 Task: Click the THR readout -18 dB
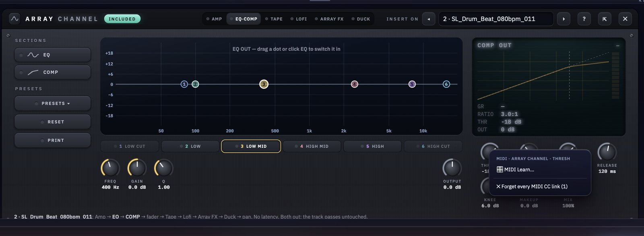pos(511,122)
